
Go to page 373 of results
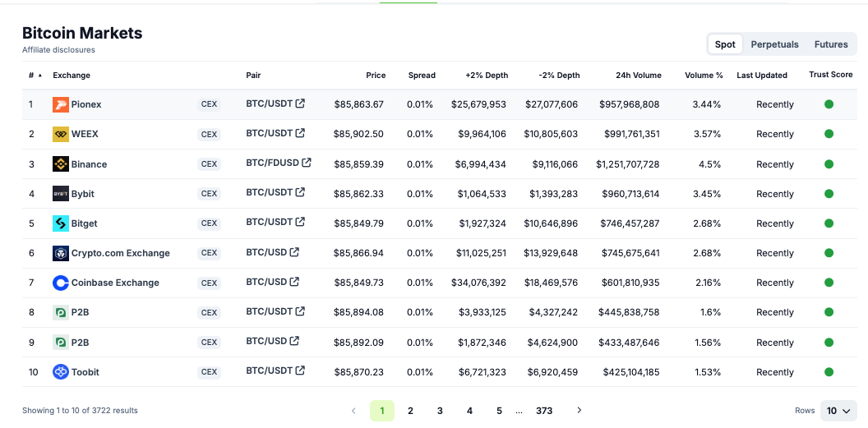click(544, 411)
